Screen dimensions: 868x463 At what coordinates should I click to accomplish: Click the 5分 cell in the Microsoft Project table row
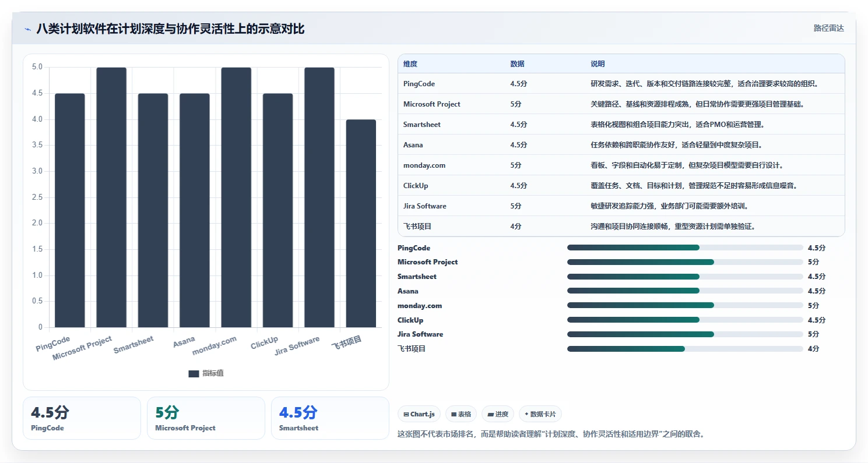516,104
